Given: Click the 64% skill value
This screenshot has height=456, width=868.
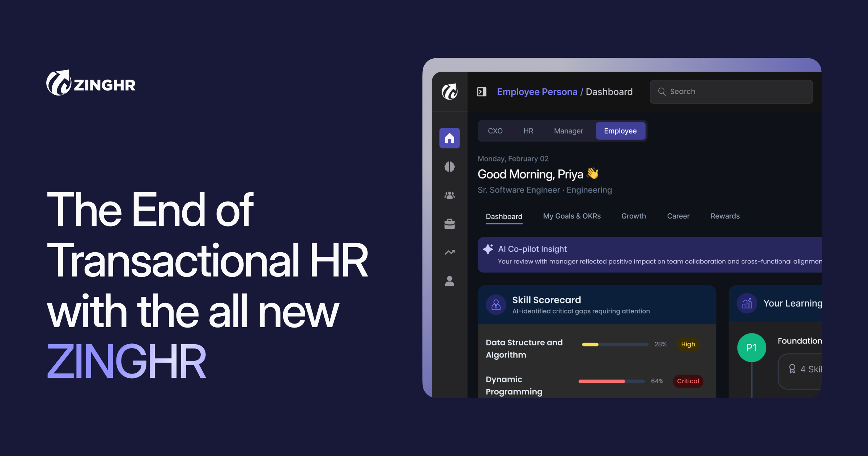Looking at the screenshot, I should tap(657, 381).
